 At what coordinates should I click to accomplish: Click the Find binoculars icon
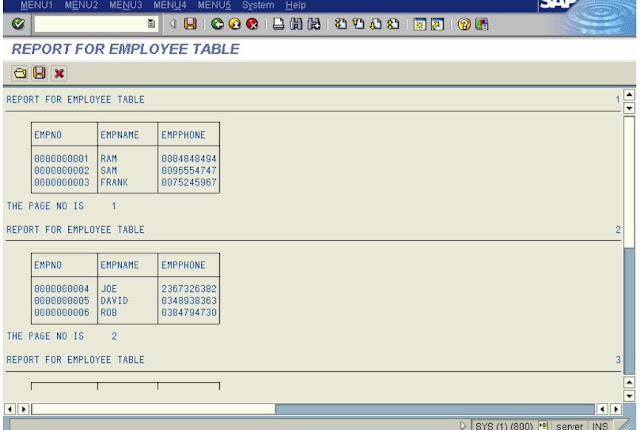tap(296, 24)
